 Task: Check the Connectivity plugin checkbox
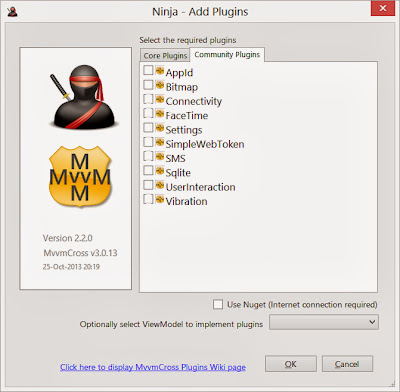point(148,99)
